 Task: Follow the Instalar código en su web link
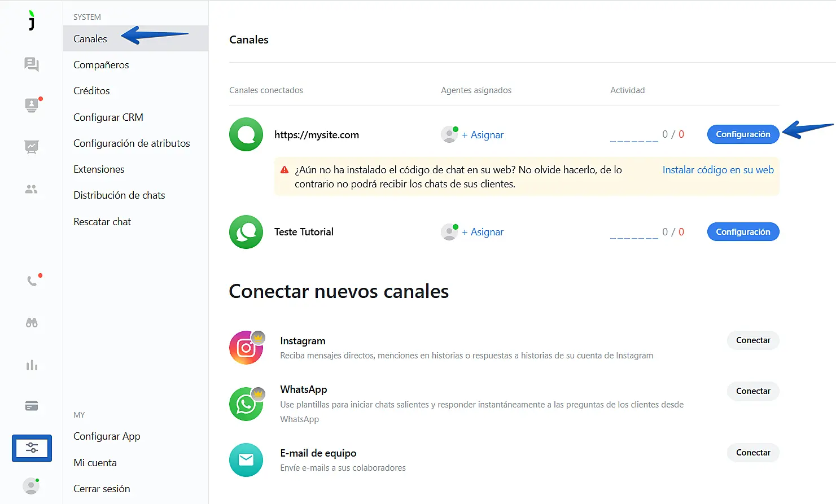718,170
